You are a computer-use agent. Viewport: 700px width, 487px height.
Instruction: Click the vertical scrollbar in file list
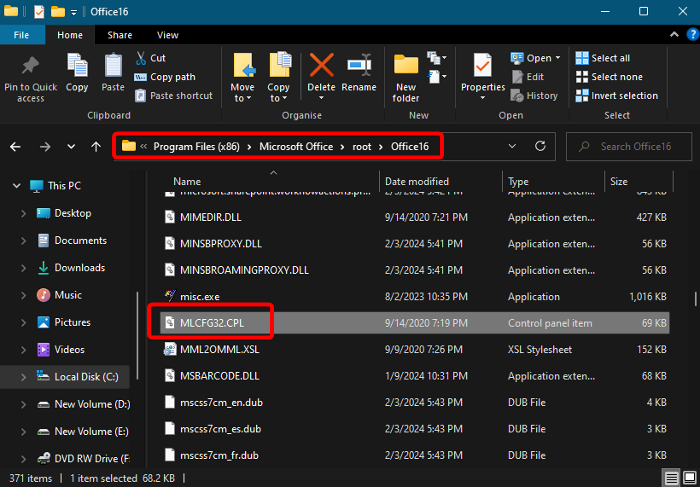(x=694, y=300)
